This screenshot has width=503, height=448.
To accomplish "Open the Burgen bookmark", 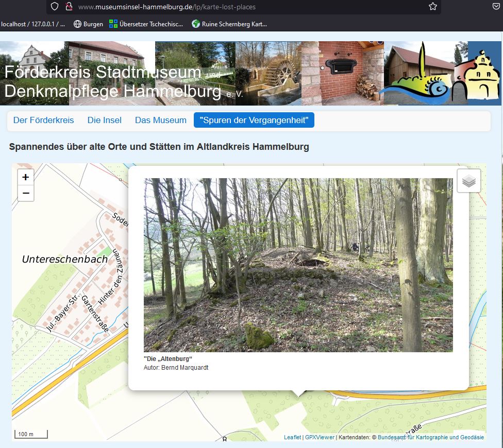I will coord(88,24).
